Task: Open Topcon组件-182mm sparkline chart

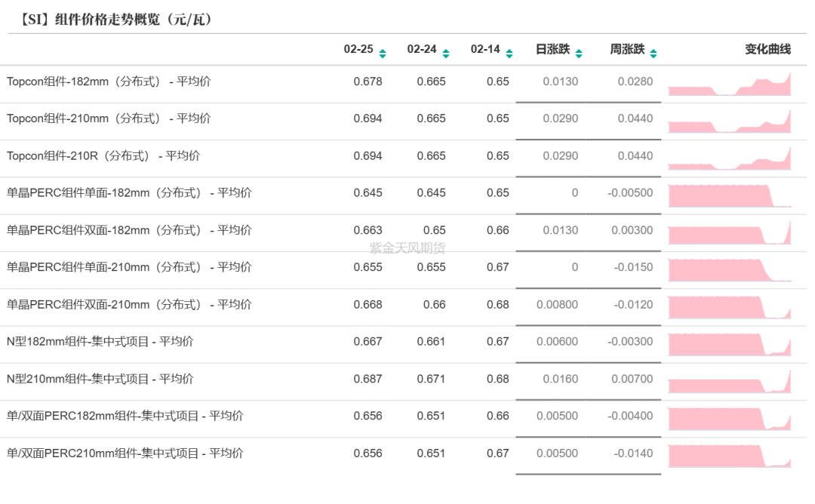Action: click(729, 85)
